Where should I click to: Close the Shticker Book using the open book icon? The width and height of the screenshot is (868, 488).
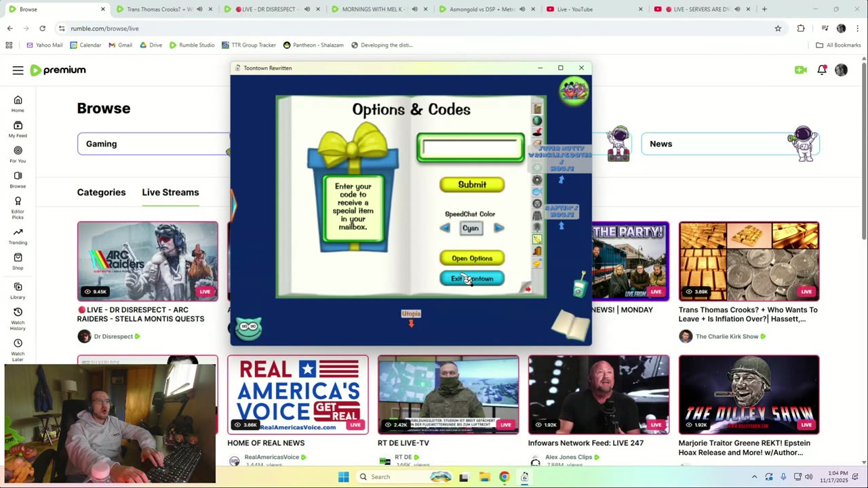(570, 325)
